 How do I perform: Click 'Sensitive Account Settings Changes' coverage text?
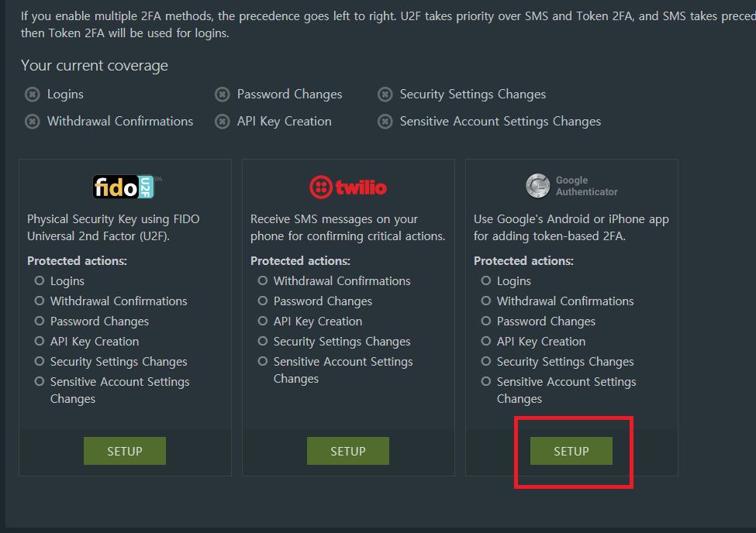pos(500,122)
